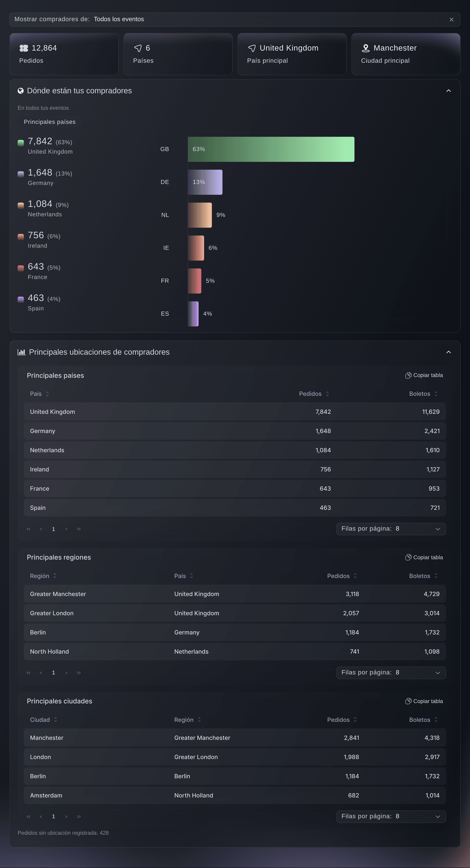Copy the Principales ciudades table
470x868 pixels.
[x=424, y=701]
